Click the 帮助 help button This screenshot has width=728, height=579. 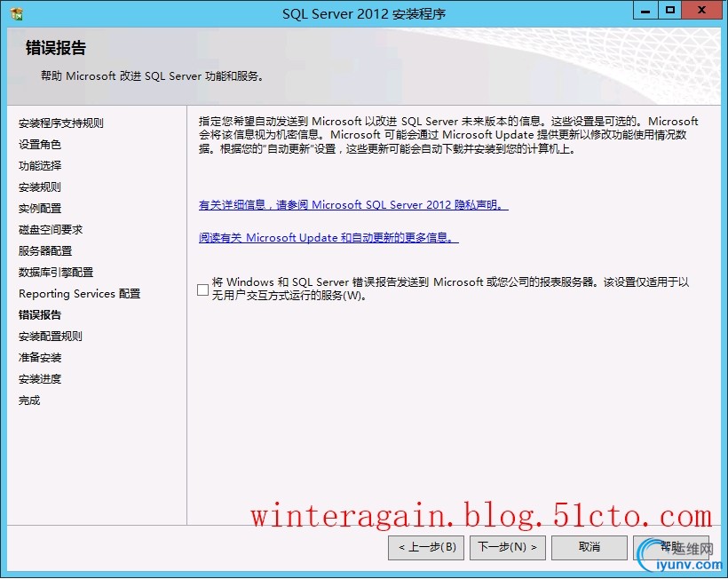coord(671,547)
